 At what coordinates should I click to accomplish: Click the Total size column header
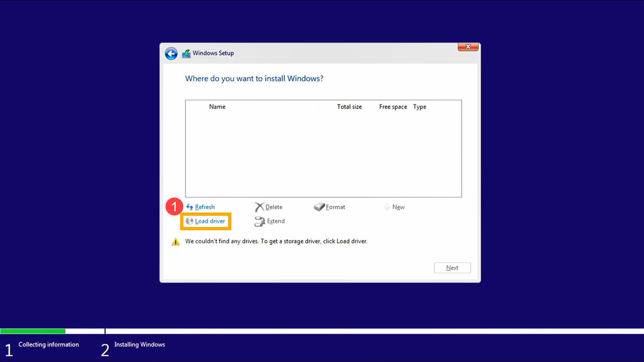coord(349,107)
